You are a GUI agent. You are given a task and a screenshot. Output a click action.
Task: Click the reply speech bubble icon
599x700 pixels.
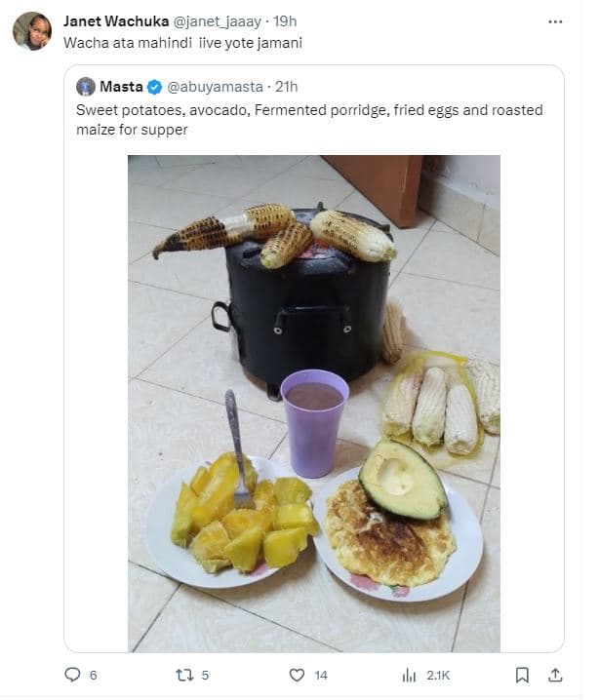point(71,675)
